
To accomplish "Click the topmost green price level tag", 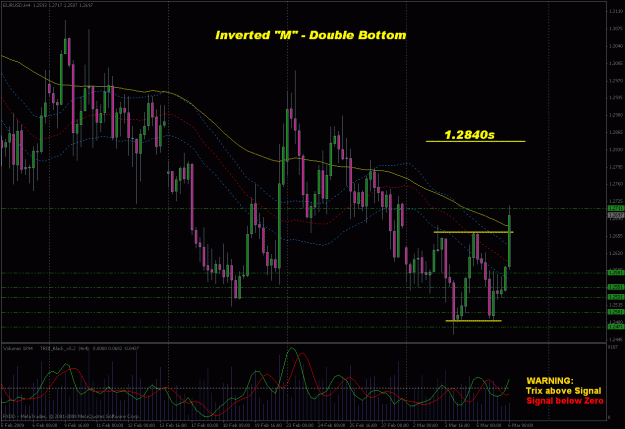I will (x=616, y=209).
